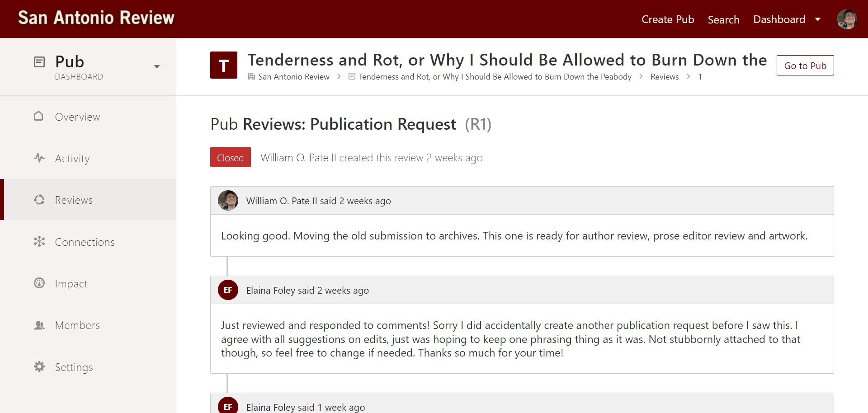Select Search in the top menu

coord(723,19)
